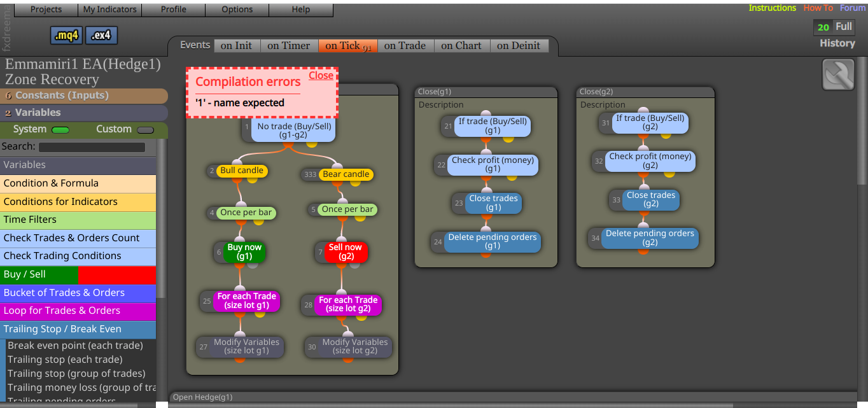Open the Help menu
Screen dimensions: 868x408
[301, 10]
